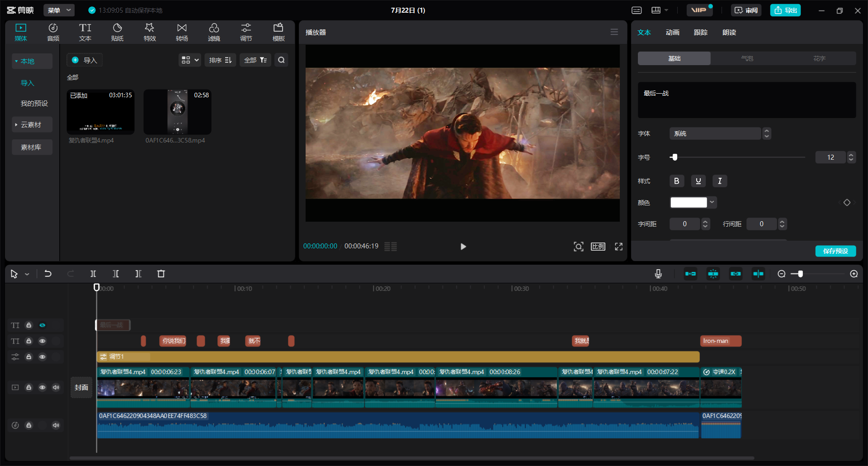Open the 滤镜 filters panel
Screen dimensions: 868x466
tap(214, 33)
